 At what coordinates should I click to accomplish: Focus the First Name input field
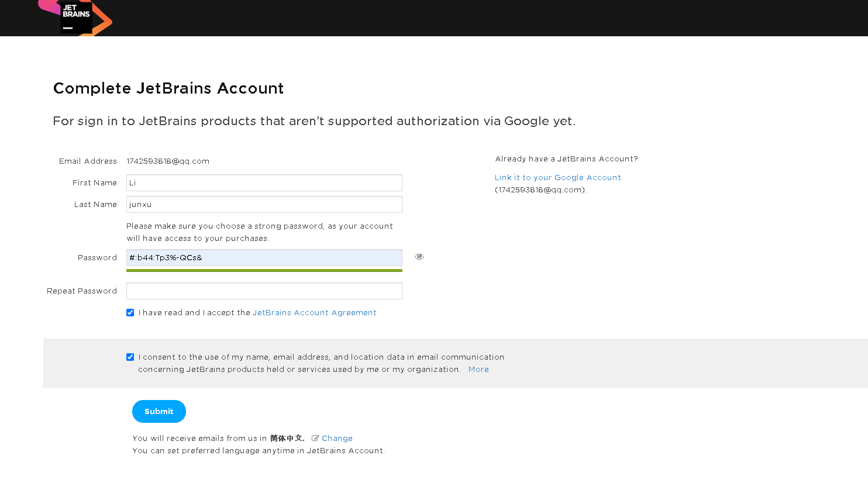coord(264,182)
